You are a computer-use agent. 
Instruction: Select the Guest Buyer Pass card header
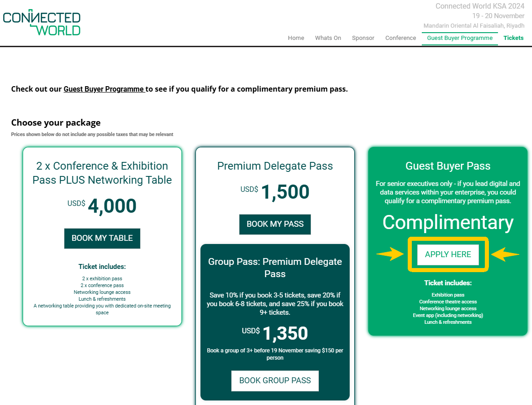[448, 166]
